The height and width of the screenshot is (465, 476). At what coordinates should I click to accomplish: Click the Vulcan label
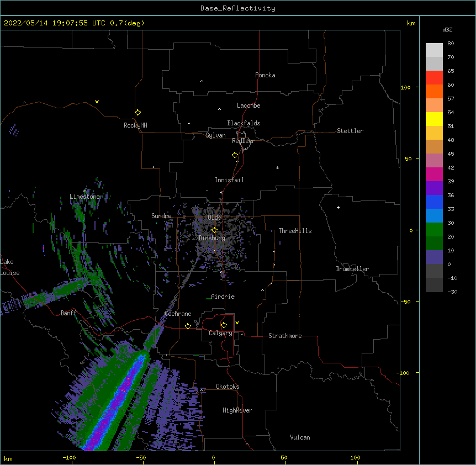click(x=300, y=437)
